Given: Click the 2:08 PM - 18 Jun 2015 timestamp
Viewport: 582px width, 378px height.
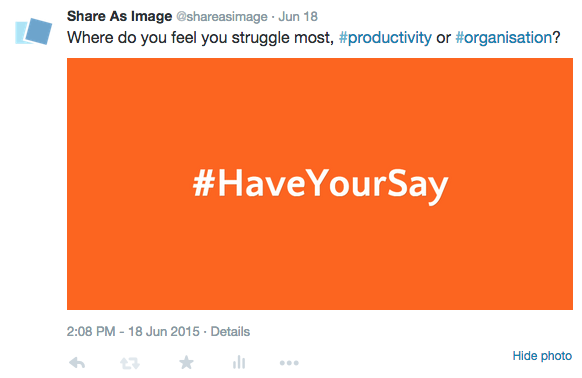Looking at the screenshot, I should point(133,331).
